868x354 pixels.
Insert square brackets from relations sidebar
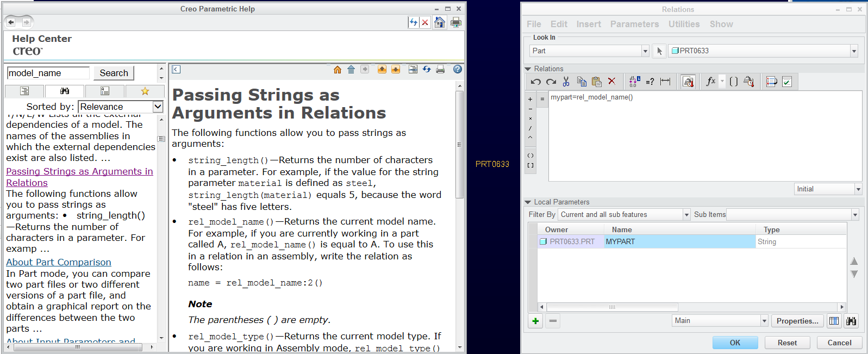coord(530,165)
